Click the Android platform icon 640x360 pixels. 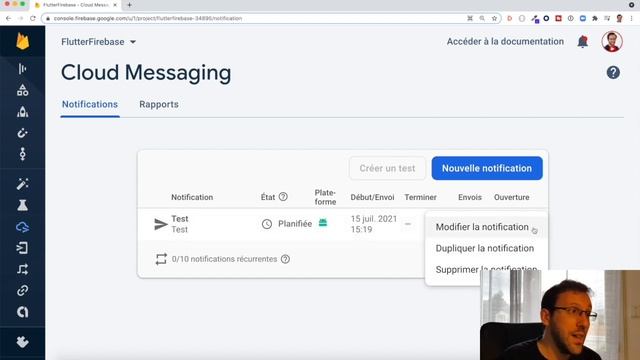(x=323, y=223)
